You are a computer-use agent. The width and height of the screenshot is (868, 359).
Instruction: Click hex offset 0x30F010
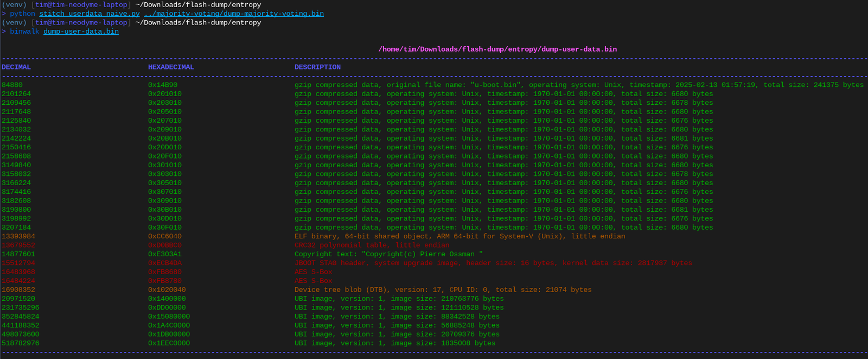165,228
